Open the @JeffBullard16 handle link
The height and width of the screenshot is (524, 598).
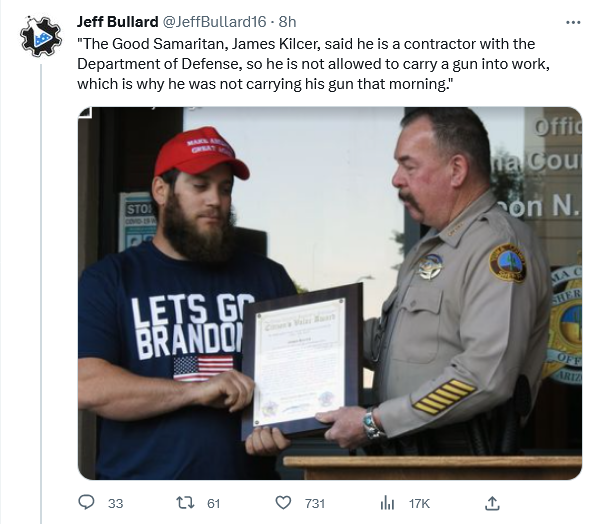tap(214, 22)
